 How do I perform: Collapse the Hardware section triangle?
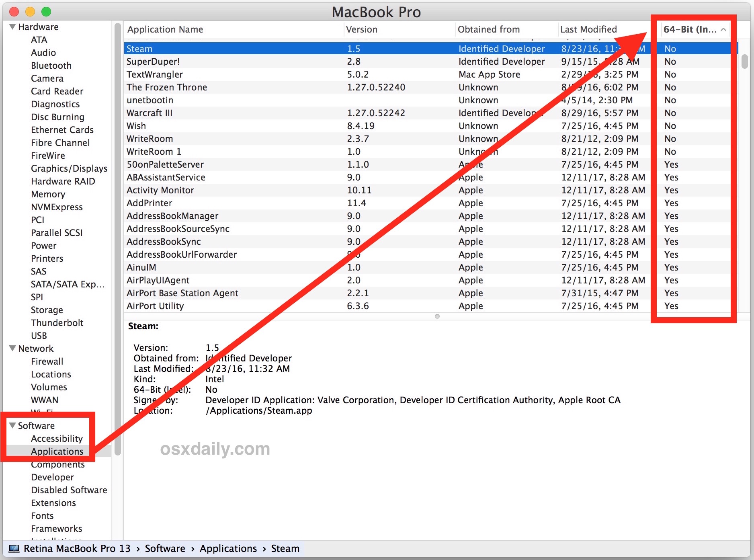click(12, 27)
